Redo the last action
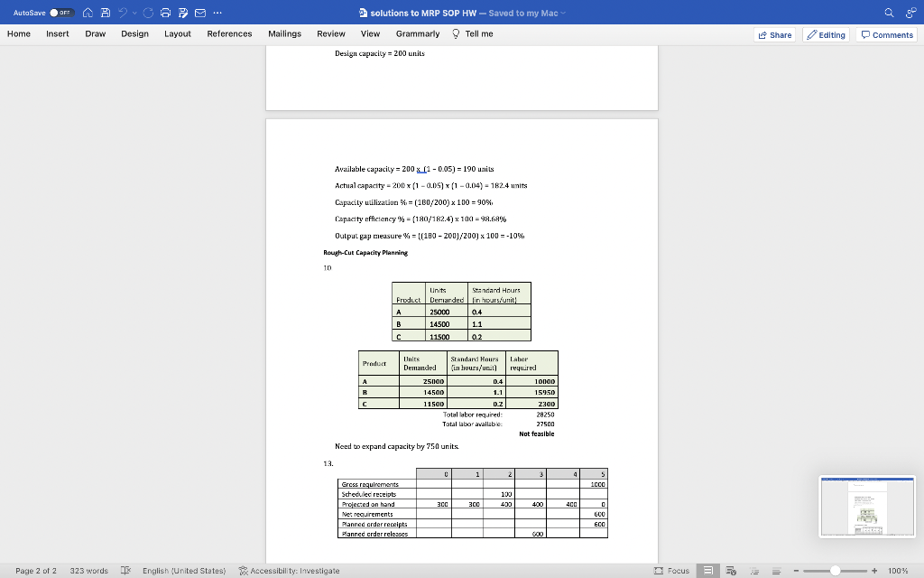 tap(148, 13)
